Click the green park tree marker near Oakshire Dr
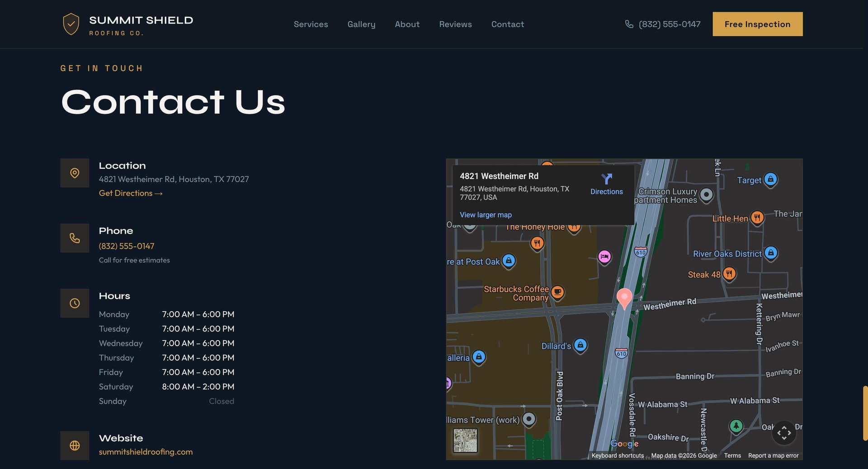 tap(735, 426)
